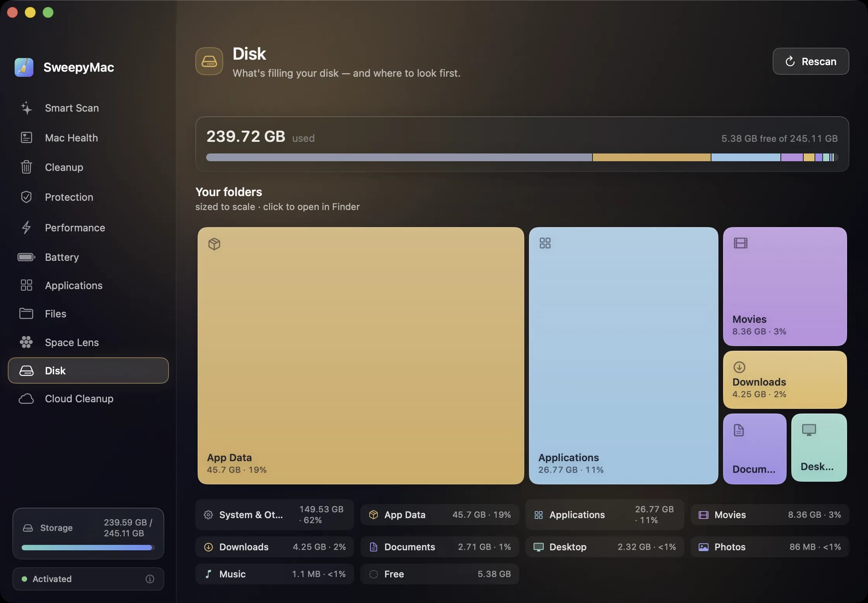868x603 pixels.
Task: Open the App Data folder tile
Action: (x=361, y=355)
